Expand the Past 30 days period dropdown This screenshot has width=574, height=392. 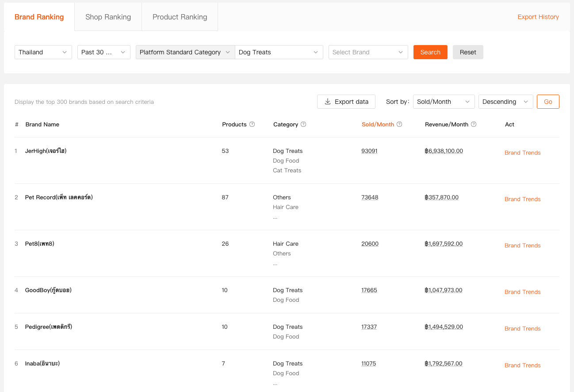103,52
